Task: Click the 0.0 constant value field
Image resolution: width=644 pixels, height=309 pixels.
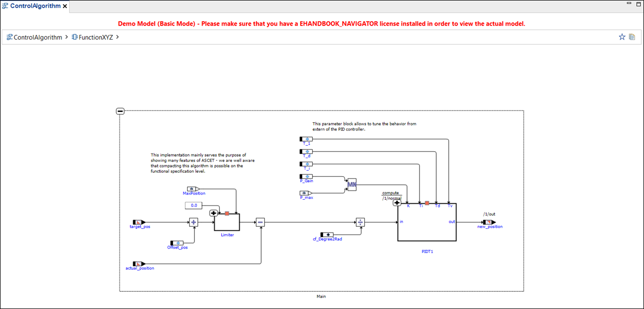Action: [x=193, y=205]
